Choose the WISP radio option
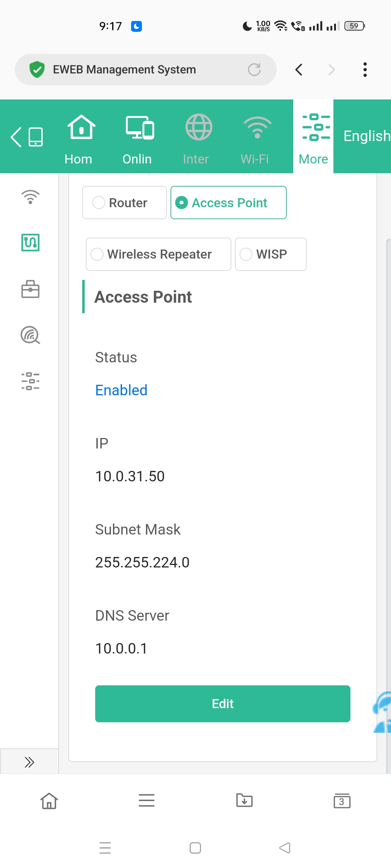The height and width of the screenshot is (868, 391). tap(246, 254)
